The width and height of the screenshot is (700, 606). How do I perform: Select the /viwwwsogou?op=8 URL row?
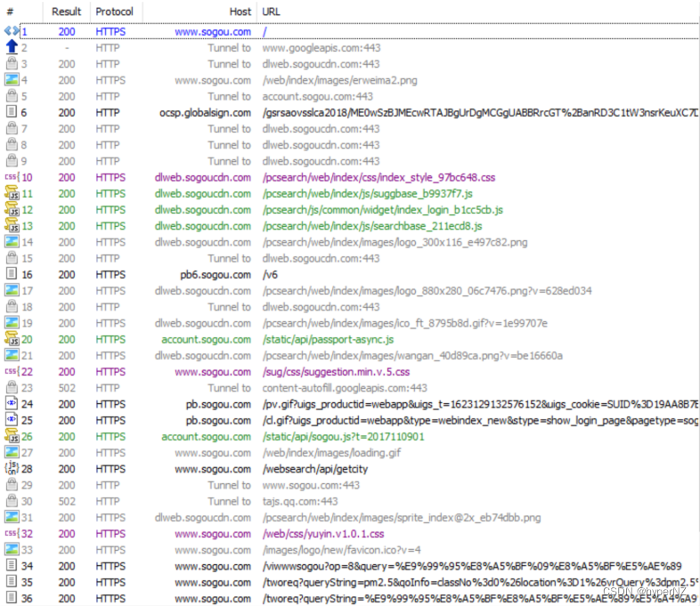(x=472, y=566)
